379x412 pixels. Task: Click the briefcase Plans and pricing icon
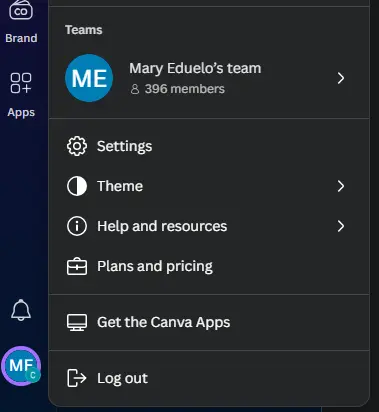pyautogui.click(x=77, y=266)
